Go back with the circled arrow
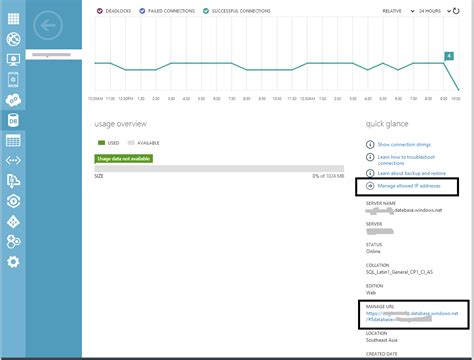The height and width of the screenshot is (360, 474). 48,25
